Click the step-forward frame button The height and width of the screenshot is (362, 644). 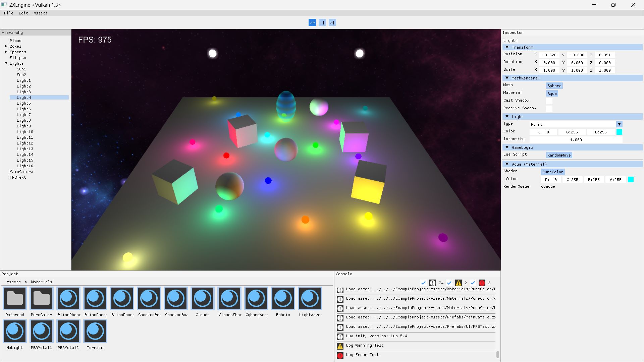click(332, 22)
